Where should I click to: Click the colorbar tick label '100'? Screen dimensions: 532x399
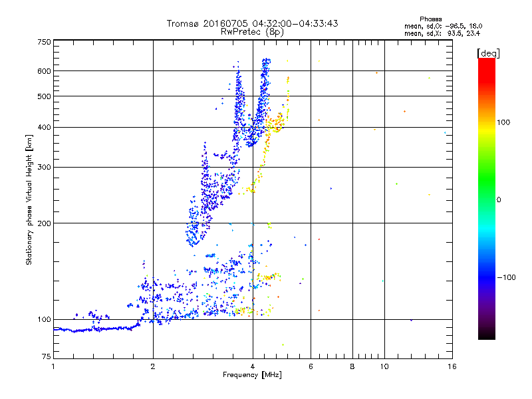[503, 122]
